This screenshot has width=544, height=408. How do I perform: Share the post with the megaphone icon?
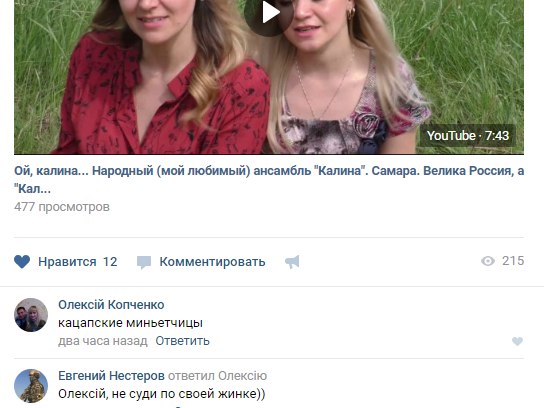pos(292,262)
